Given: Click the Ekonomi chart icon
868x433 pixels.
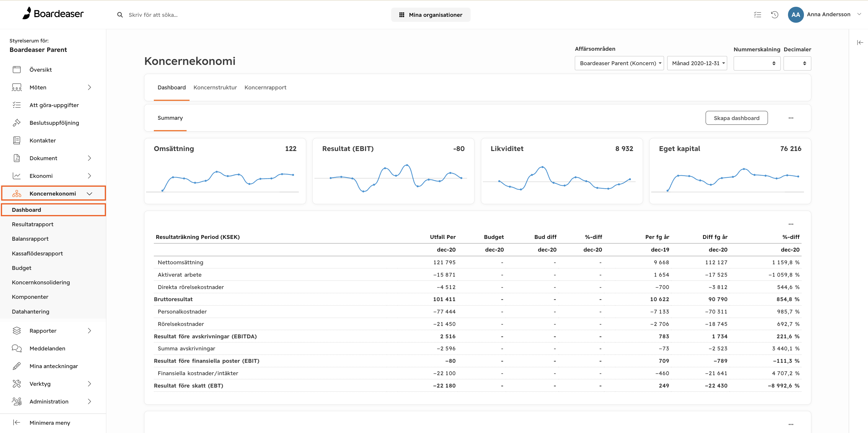Looking at the screenshot, I should click(x=17, y=176).
